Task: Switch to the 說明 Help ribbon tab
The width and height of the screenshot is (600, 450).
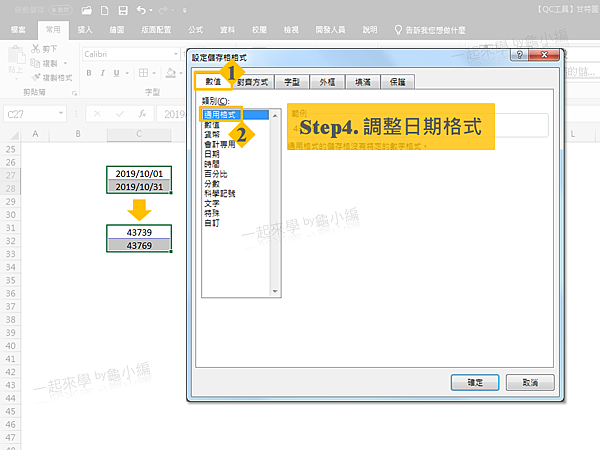Action: click(x=370, y=29)
